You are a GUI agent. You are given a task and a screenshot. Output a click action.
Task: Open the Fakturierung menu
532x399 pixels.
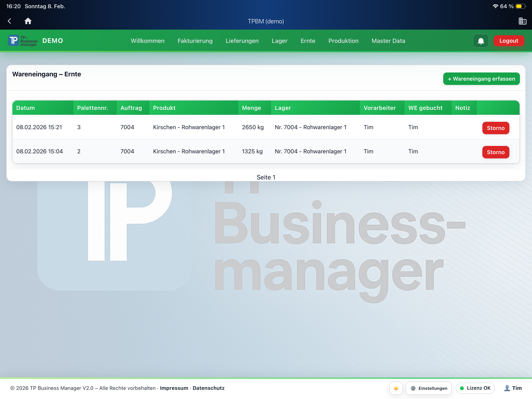(x=195, y=41)
